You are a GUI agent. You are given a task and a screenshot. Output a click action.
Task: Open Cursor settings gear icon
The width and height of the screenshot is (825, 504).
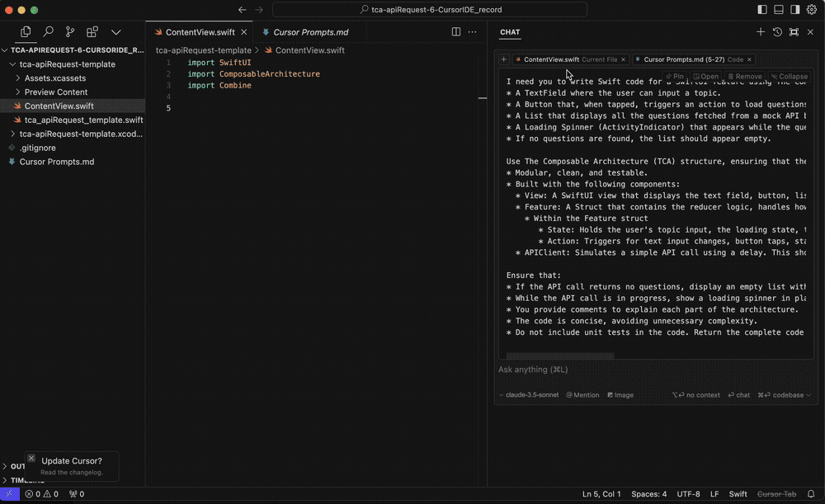pyautogui.click(x=811, y=9)
